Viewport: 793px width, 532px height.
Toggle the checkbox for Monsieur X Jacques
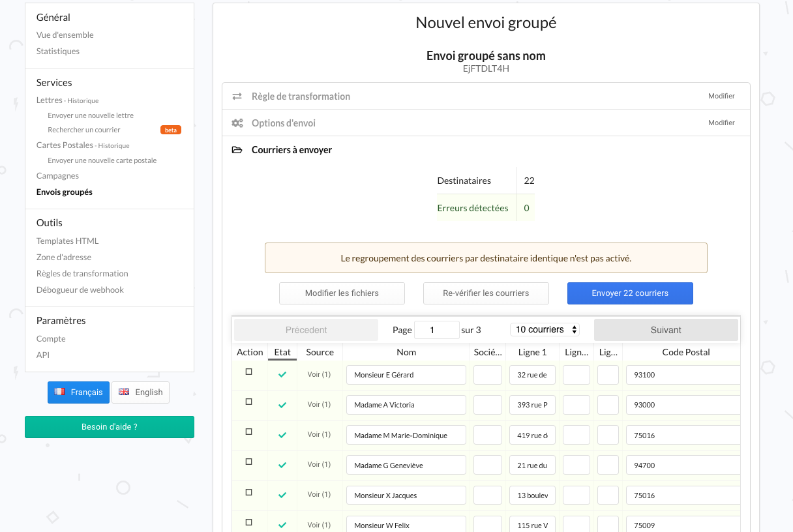click(x=248, y=492)
